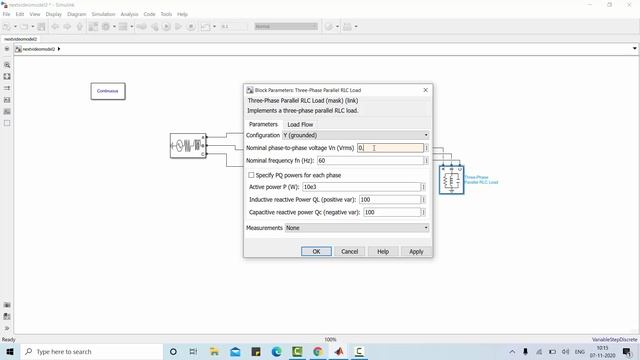Click the Active power P input field

361,187
